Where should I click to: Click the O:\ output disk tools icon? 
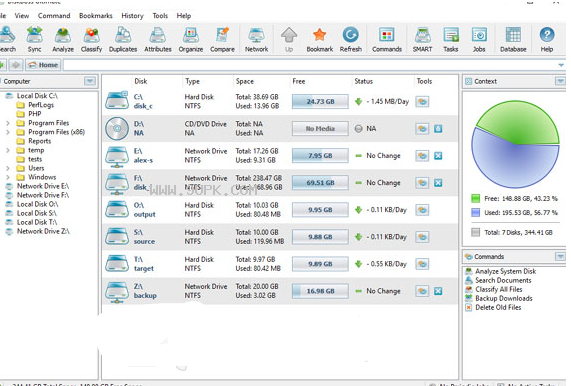[x=422, y=210]
